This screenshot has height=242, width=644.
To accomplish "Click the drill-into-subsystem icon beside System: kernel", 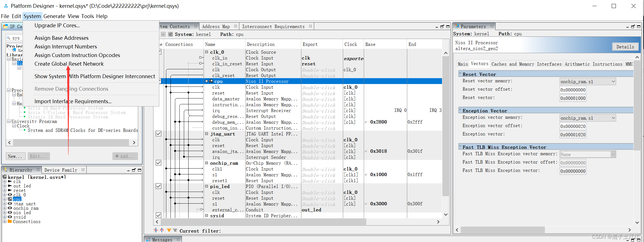I will [170, 34].
